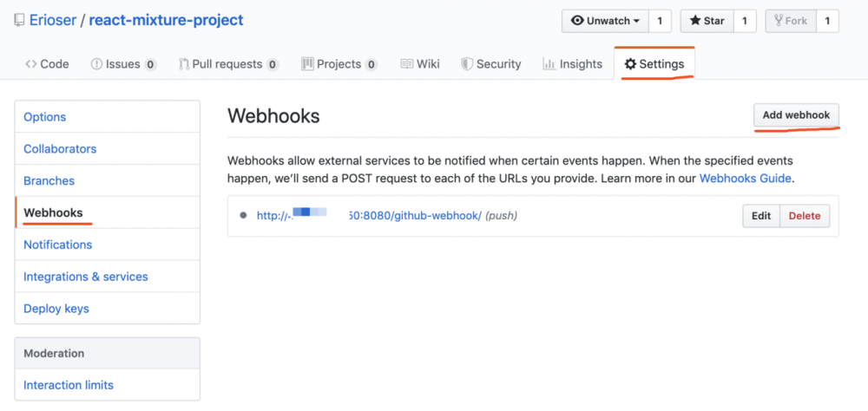This screenshot has height=411, width=868.
Task: Click the Fork count number
Action: tap(827, 21)
